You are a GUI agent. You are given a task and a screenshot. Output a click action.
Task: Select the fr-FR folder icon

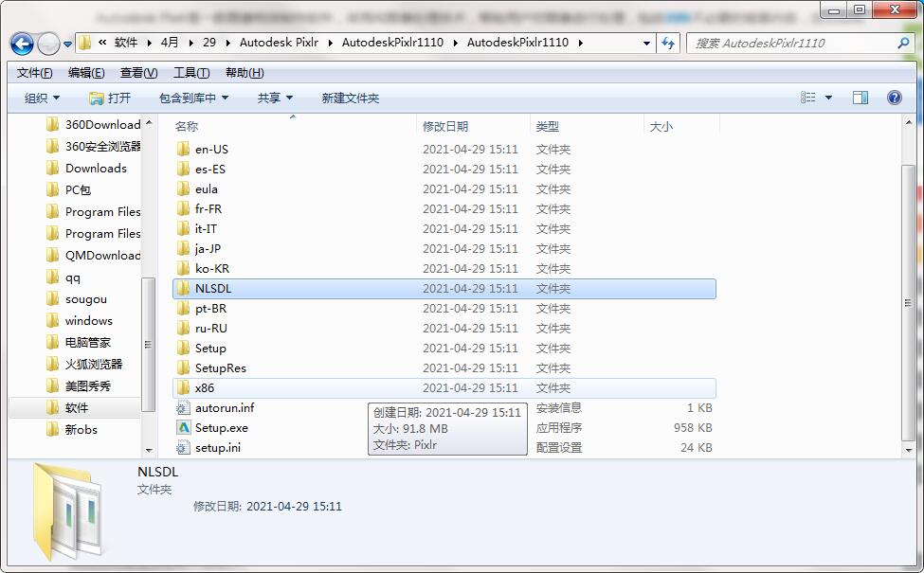pyautogui.click(x=183, y=208)
